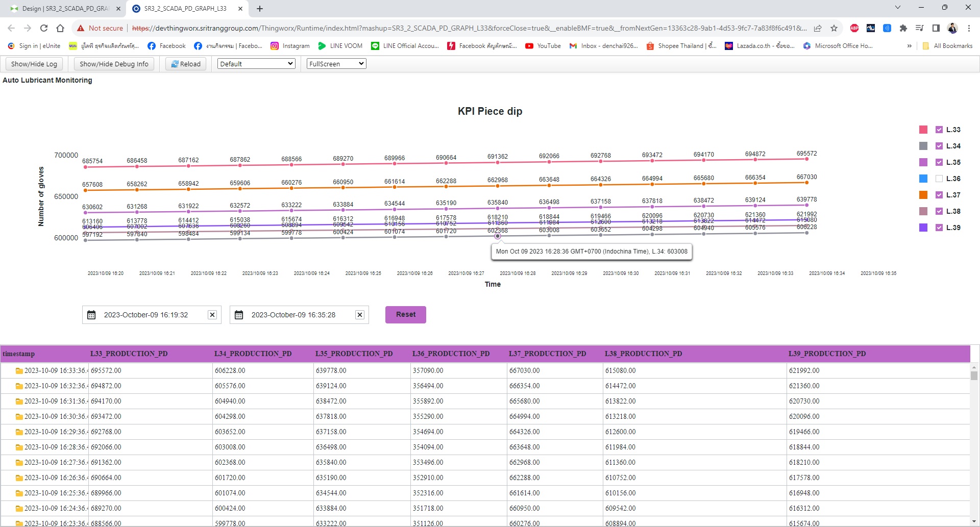The height and width of the screenshot is (527, 980).
Task: Click the L33_PRODUCTION_PD column header
Action: click(129, 354)
